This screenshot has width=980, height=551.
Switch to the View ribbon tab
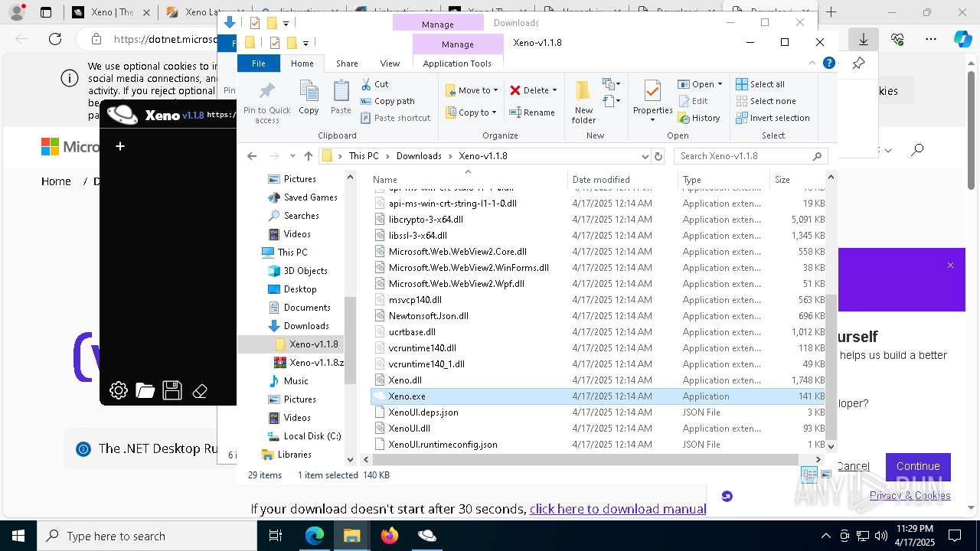[390, 64]
